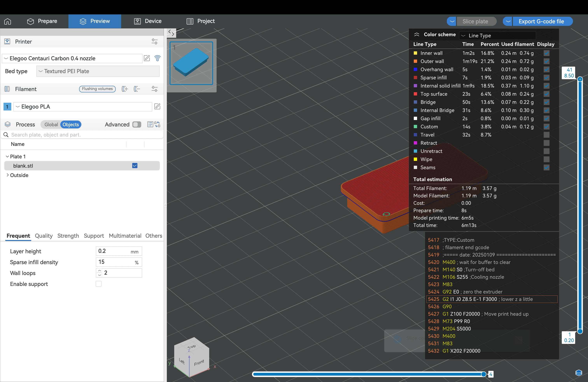Click the horizontal move slider handle

[x=484, y=374]
